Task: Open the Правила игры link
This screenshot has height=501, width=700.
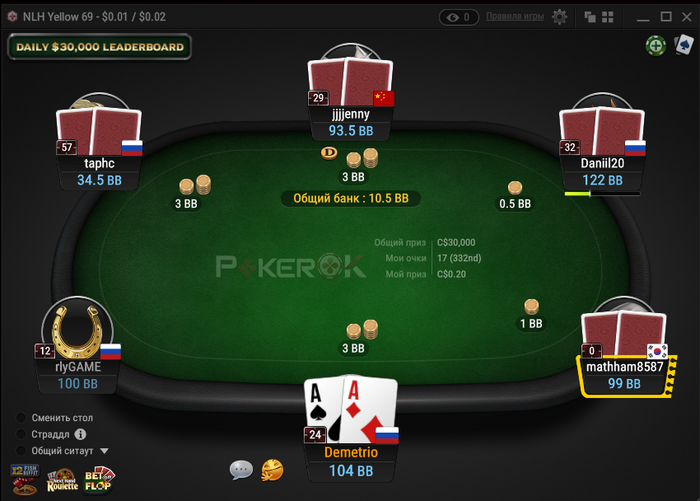Action: point(515,17)
